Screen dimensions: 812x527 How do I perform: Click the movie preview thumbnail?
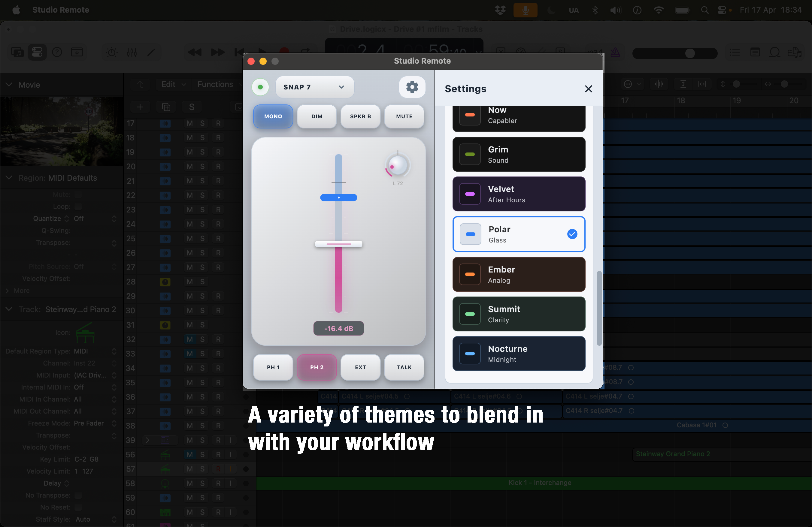tap(62, 132)
